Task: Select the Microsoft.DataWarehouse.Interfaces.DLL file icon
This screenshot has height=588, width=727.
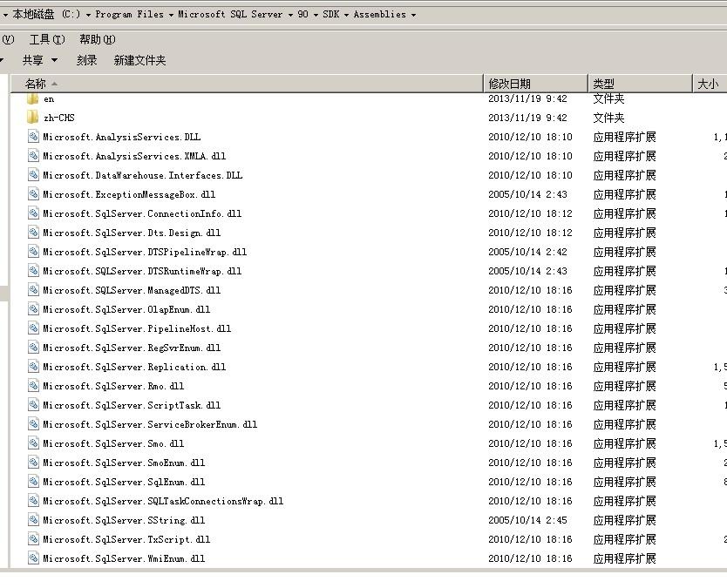Action: [33, 175]
